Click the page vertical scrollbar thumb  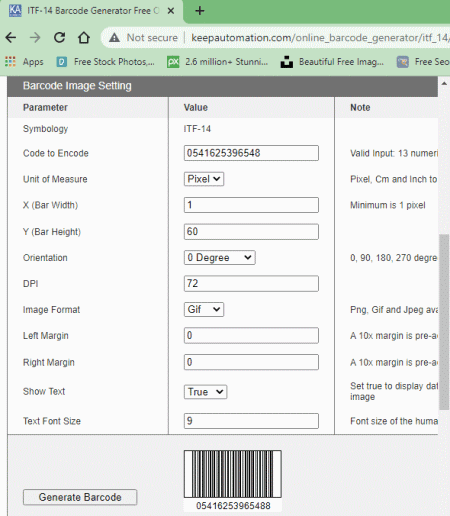click(444, 322)
